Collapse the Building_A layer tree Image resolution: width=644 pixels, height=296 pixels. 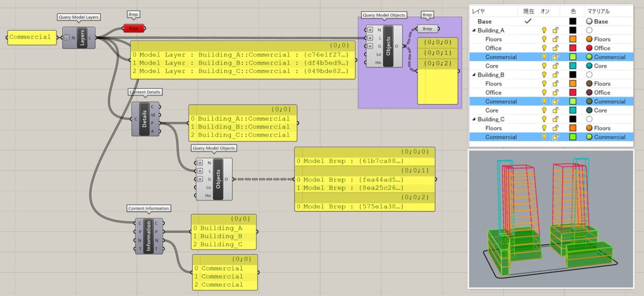click(x=473, y=30)
